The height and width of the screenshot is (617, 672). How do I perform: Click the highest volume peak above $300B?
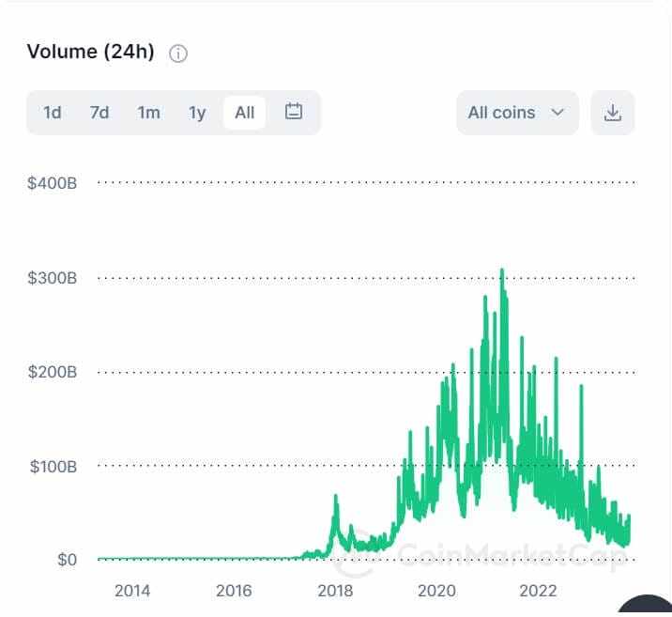pos(502,271)
